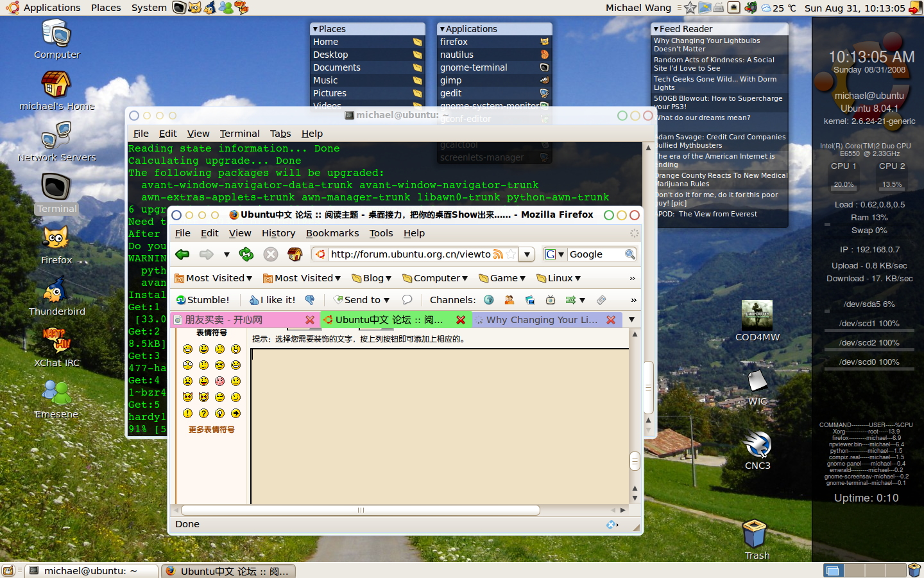The image size is (924, 578).
Task: Open the Tabs menu in the terminal window
Action: [280, 134]
